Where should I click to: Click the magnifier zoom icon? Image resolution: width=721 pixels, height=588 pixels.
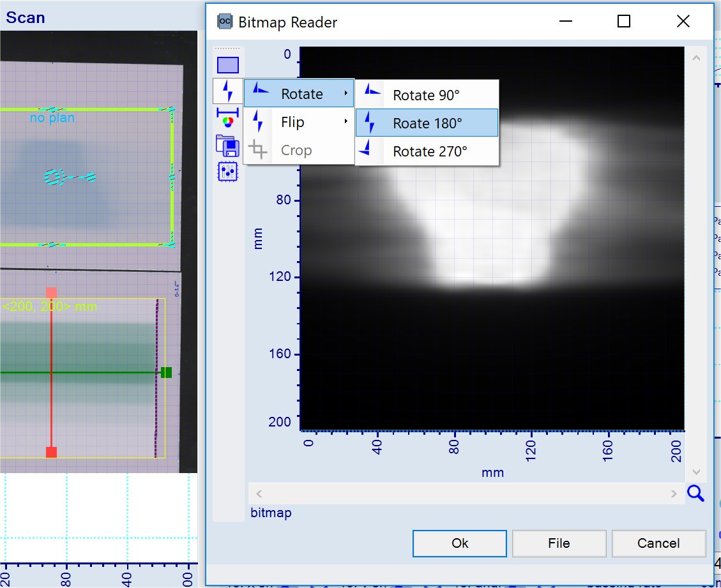tap(695, 493)
